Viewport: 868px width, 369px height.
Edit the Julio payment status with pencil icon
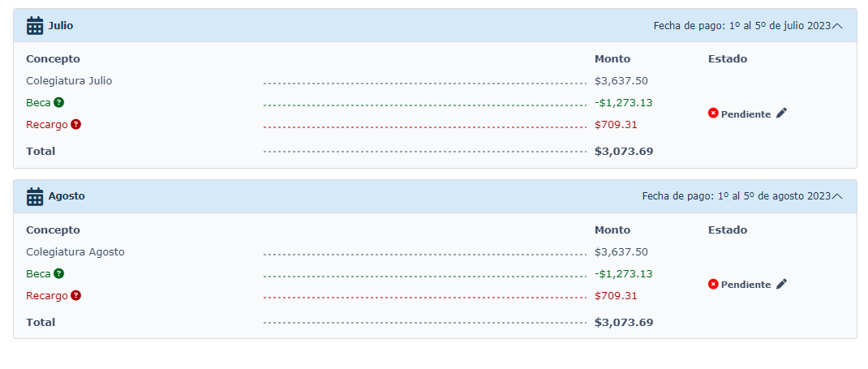tap(781, 114)
